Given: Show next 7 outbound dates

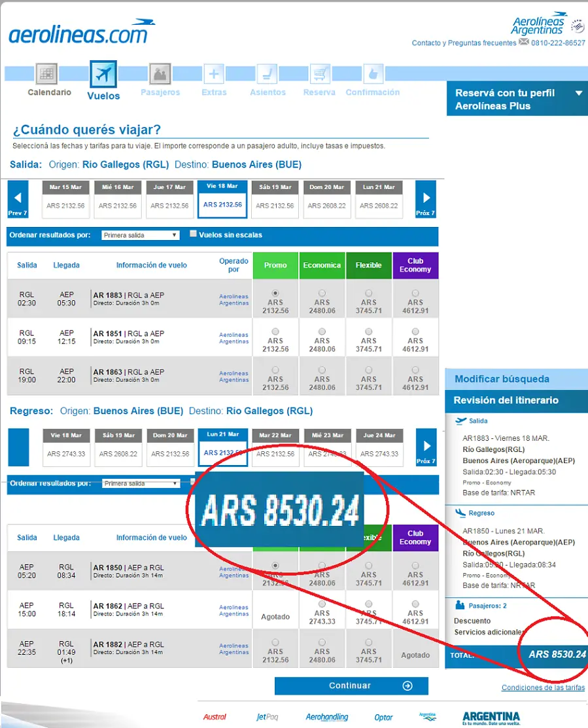Looking at the screenshot, I should (426, 199).
